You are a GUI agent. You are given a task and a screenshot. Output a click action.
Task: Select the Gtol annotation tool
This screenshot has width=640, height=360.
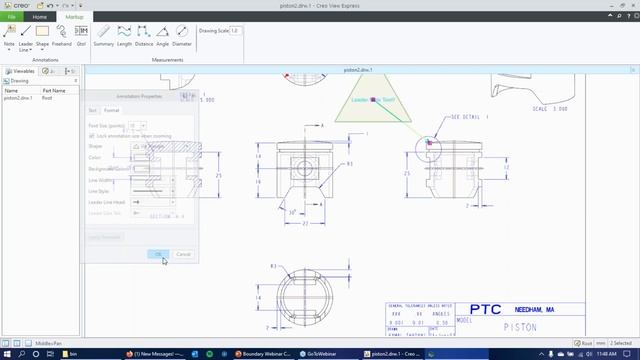click(81, 35)
